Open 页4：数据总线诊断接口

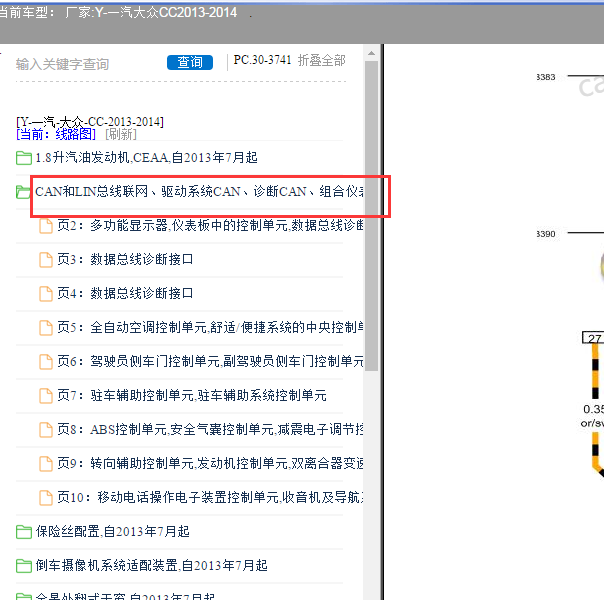pyautogui.click(x=125, y=293)
